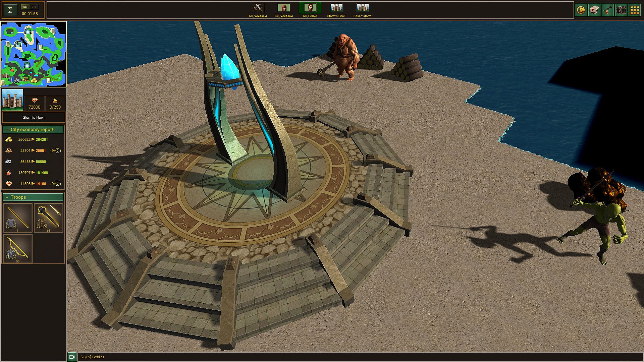
Task: Click the minimap
Action: click(34, 54)
